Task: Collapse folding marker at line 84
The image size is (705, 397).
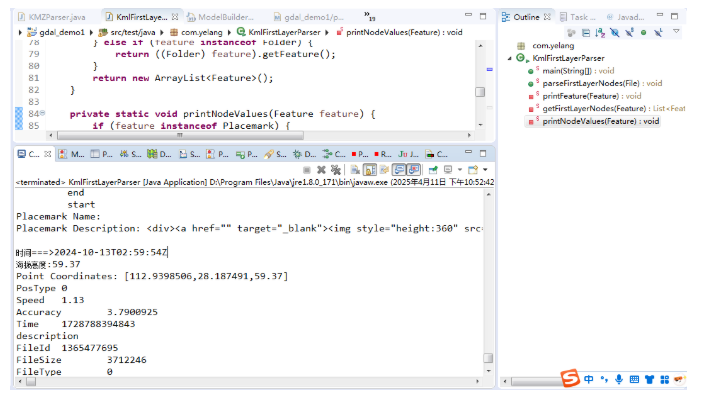Action: [43, 113]
